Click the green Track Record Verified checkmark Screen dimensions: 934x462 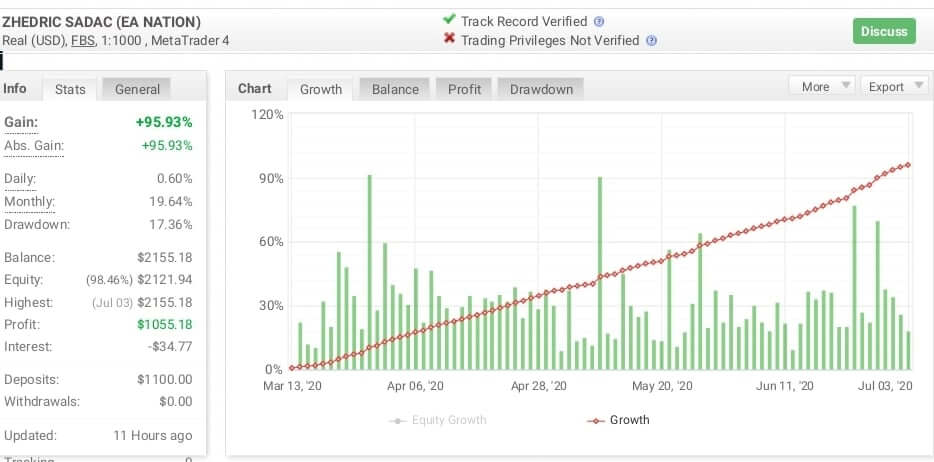pyautogui.click(x=449, y=20)
